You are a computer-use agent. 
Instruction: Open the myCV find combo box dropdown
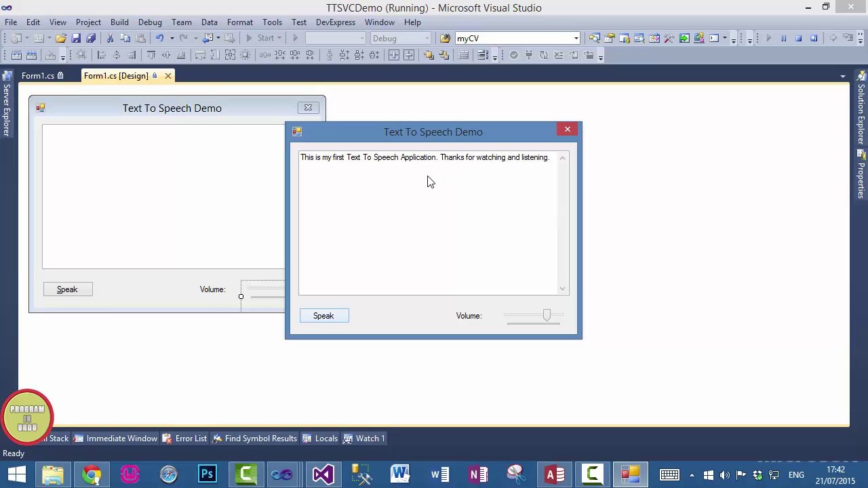coord(576,38)
